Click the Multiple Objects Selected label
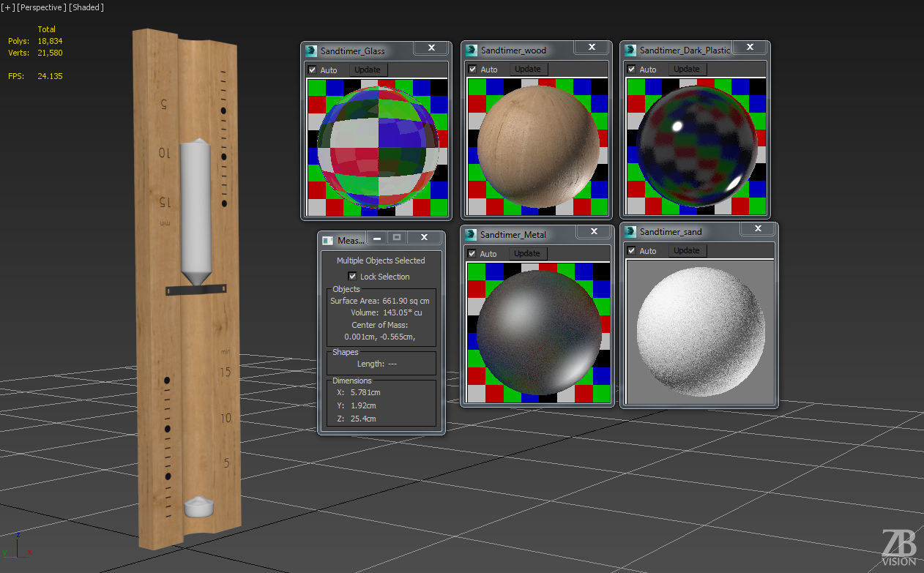 pos(381,261)
